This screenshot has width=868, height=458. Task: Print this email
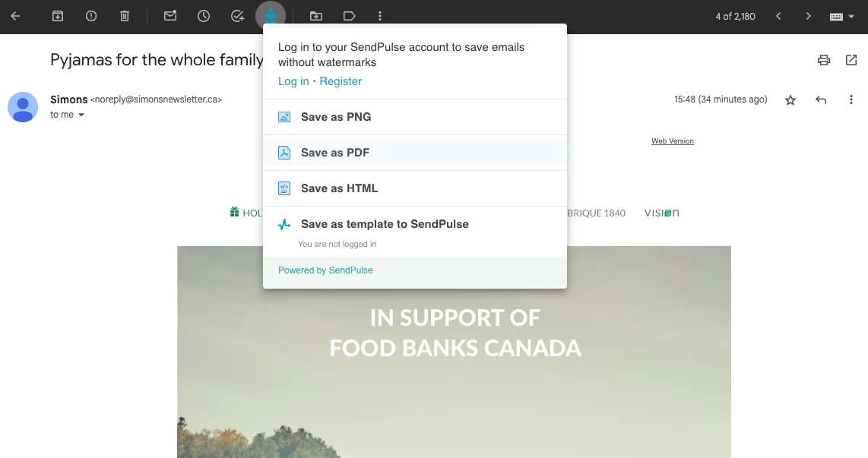coord(824,59)
